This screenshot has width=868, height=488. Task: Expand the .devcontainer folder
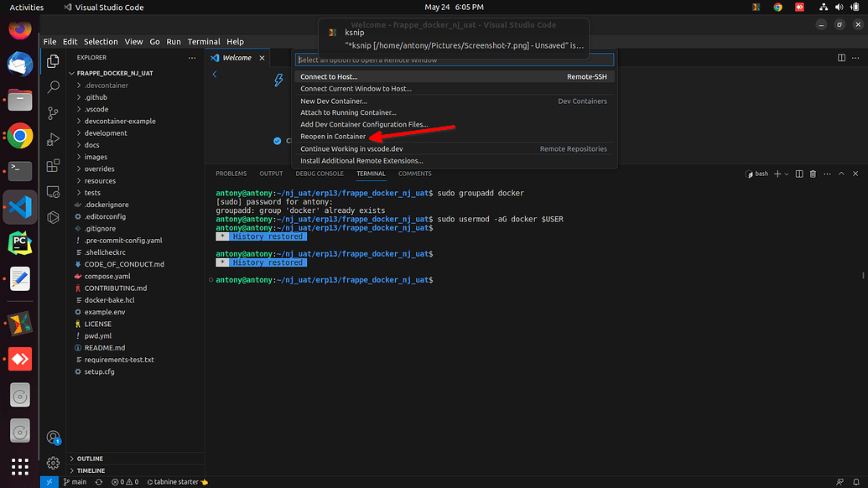pyautogui.click(x=106, y=86)
